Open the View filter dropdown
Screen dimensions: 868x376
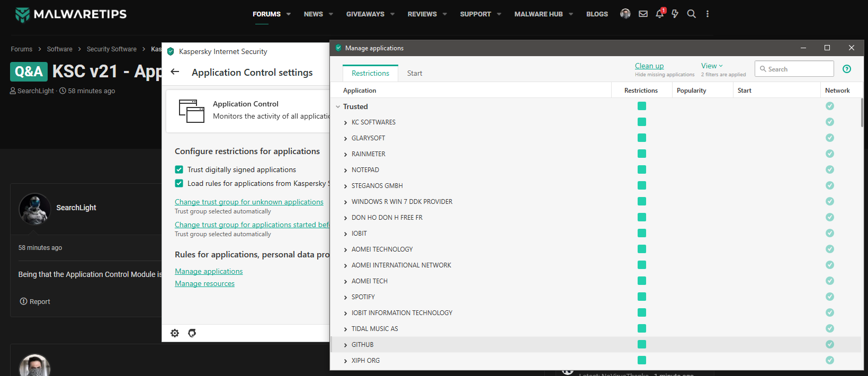click(711, 66)
